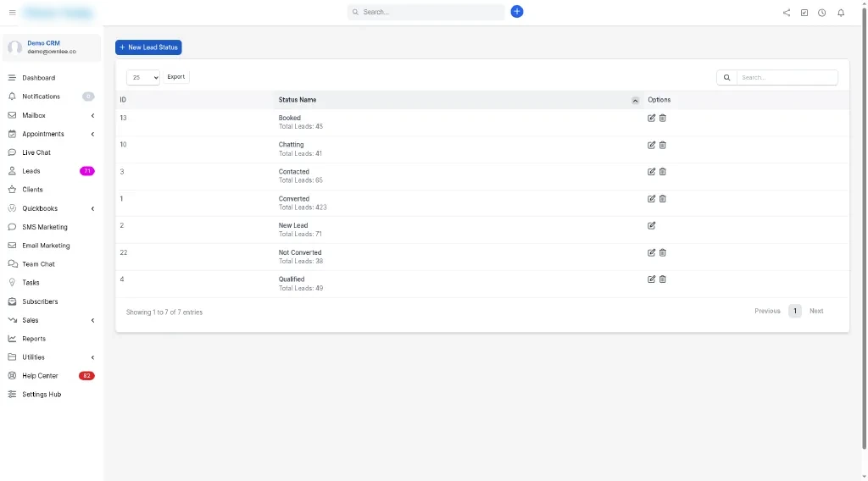This screenshot has height=481, width=868.
Task: Open the entries-per-page dropdown showing 25
Action: coord(142,77)
